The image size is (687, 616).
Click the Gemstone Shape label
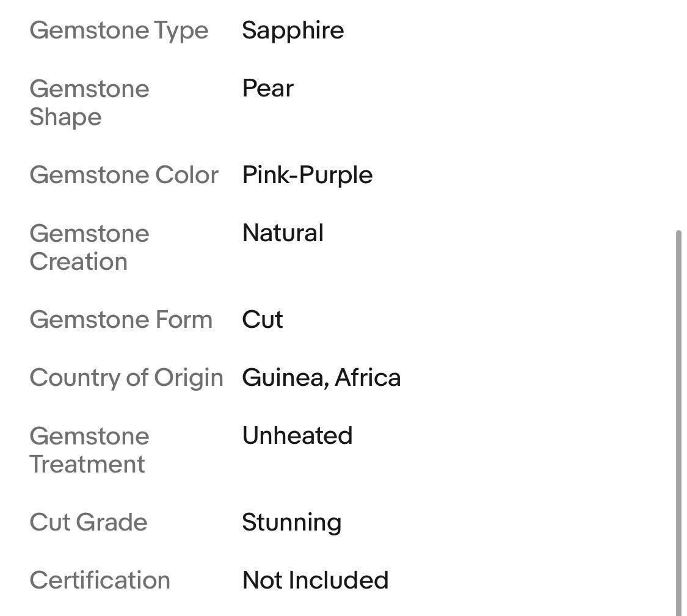tap(89, 103)
